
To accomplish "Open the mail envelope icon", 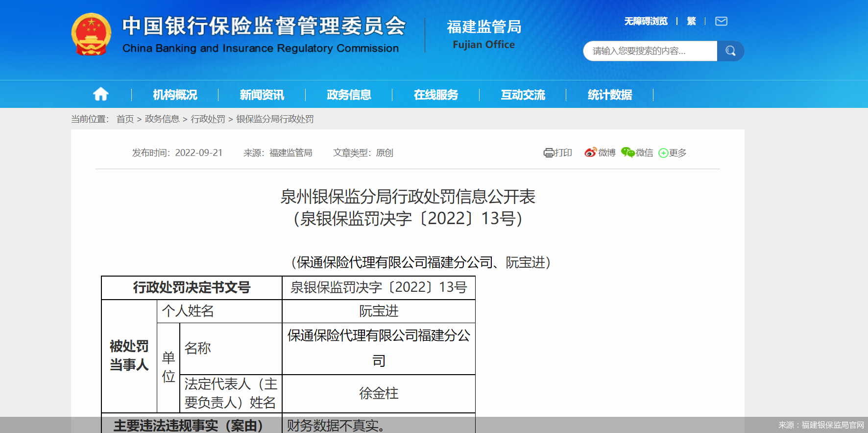I will click(721, 21).
